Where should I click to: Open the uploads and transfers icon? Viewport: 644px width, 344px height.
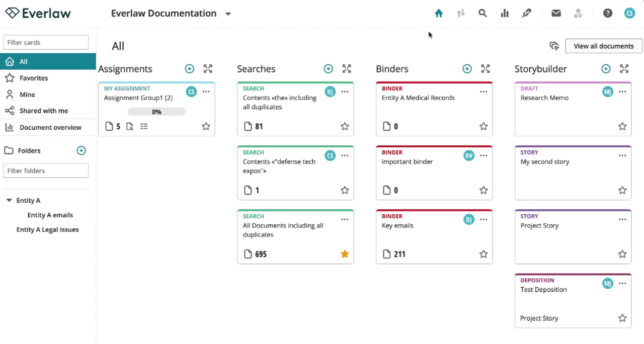pyautogui.click(x=461, y=14)
